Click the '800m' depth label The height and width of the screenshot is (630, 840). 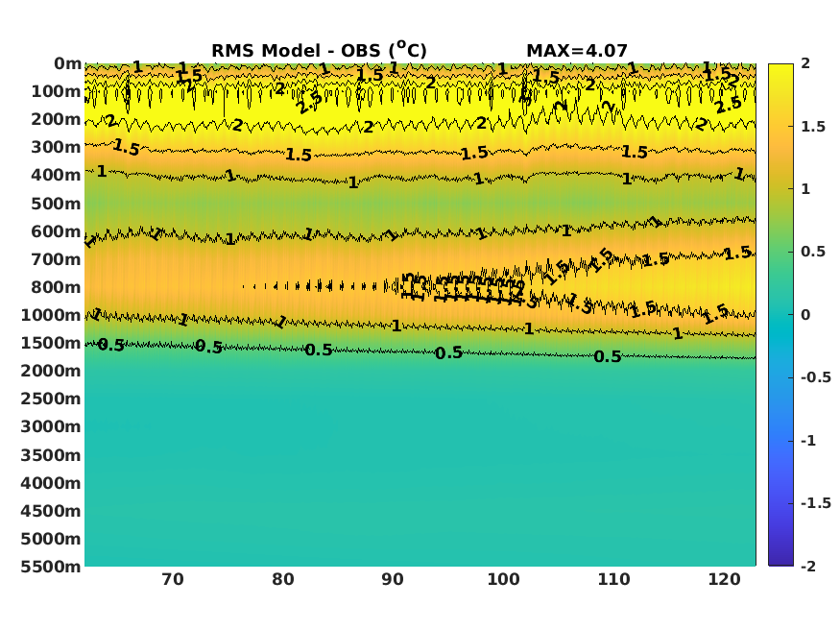coord(56,287)
